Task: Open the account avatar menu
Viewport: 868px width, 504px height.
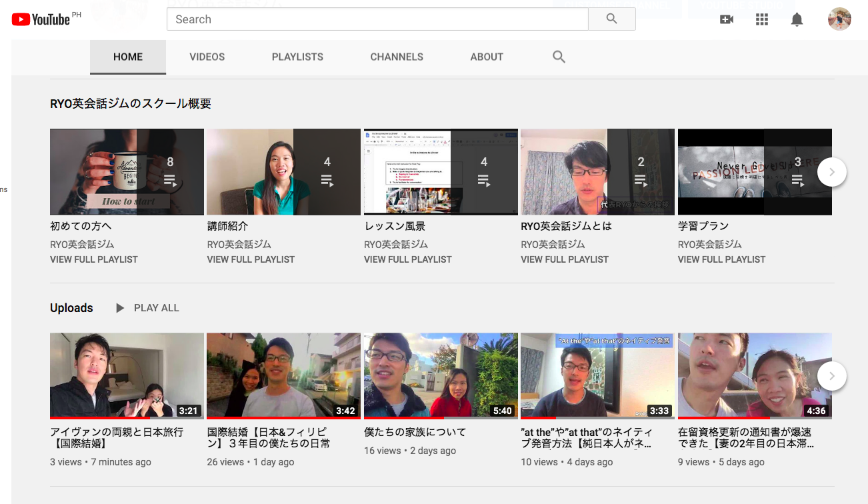Action: (839, 19)
